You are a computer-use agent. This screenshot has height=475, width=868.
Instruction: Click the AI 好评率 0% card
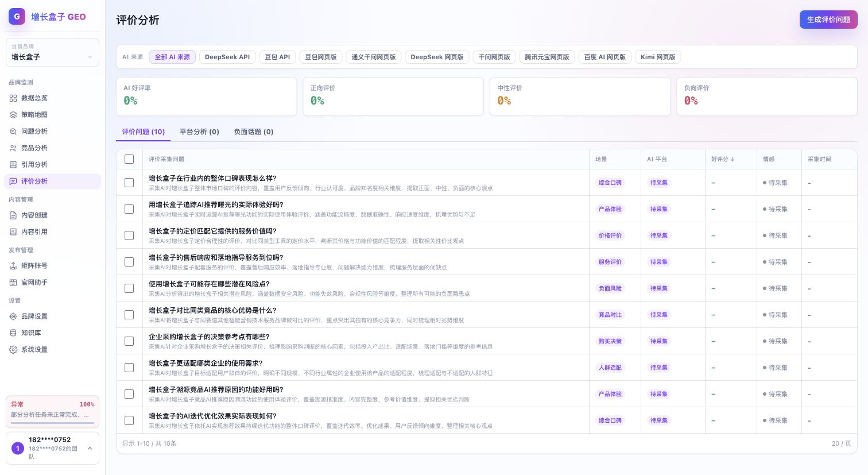[x=207, y=96]
